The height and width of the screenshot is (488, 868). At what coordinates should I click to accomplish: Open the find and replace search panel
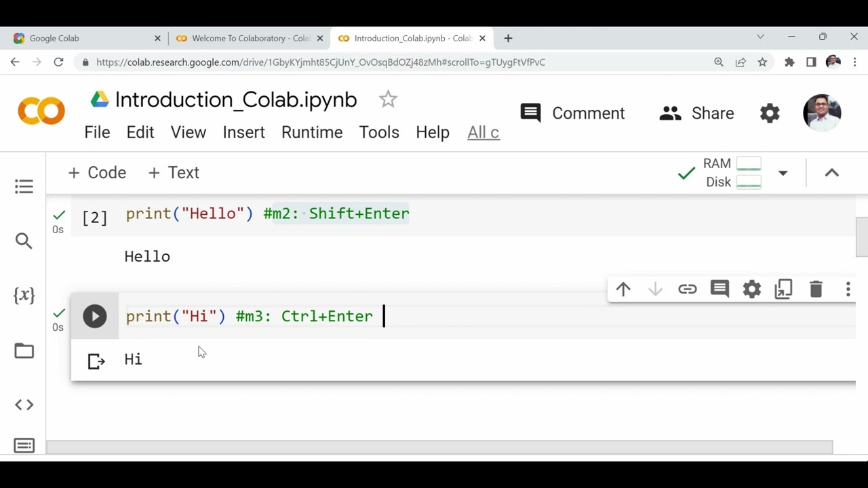(24, 241)
